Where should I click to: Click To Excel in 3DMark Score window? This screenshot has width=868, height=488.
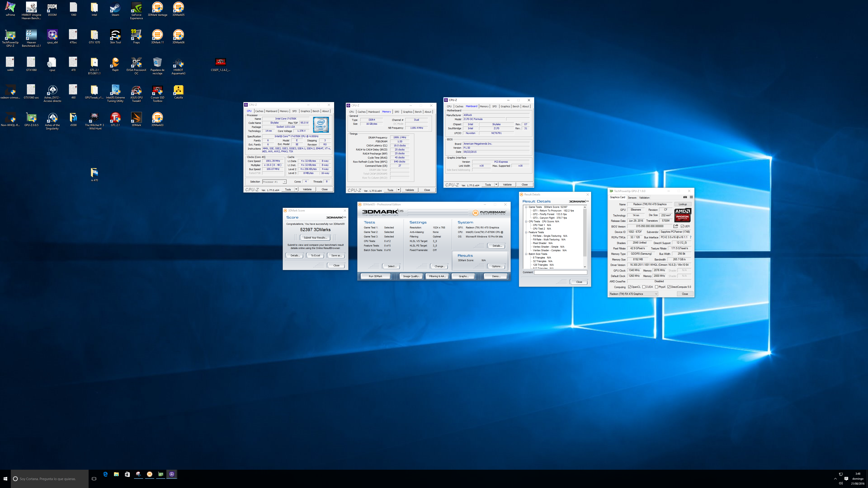click(315, 256)
